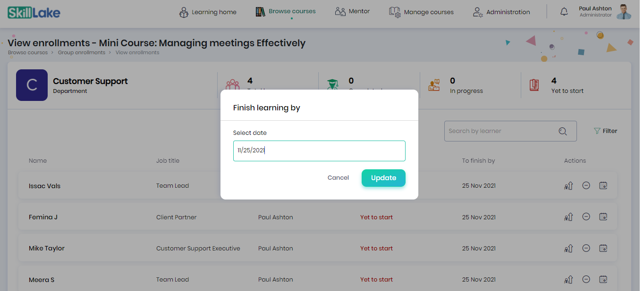Viewport: 644px width, 291px height.
Task: Click the SkillLake logo
Action: click(34, 12)
